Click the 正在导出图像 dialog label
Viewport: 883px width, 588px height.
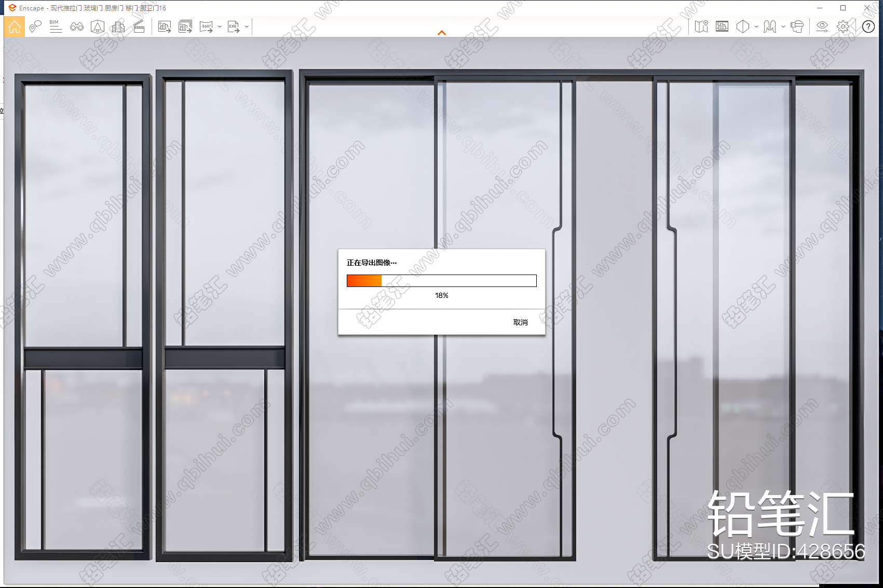click(x=372, y=263)
